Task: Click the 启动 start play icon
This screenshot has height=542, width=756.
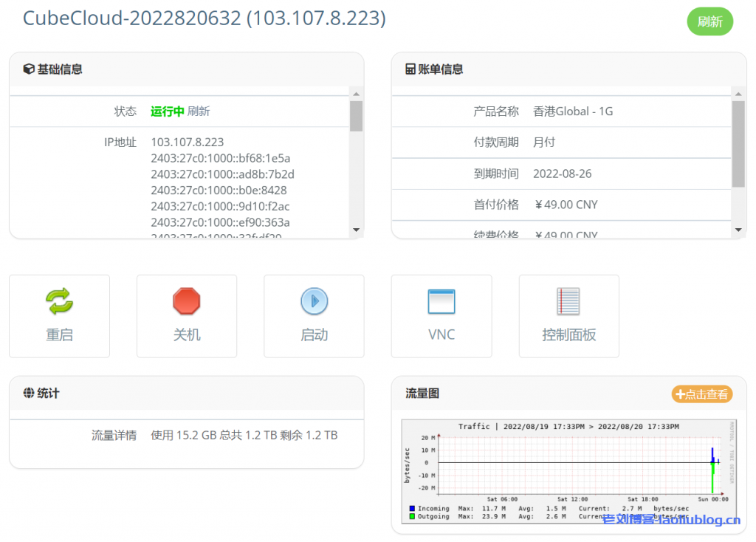Action: (x=314, y=301)
